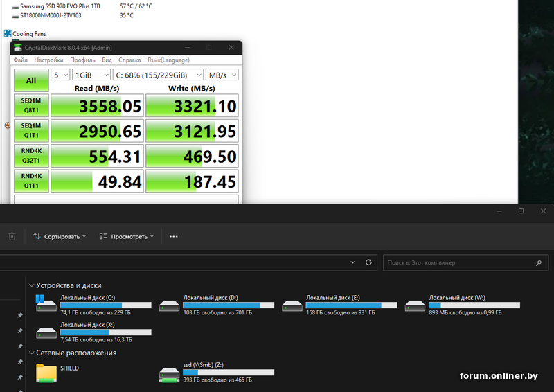Open local disk D: drive icon
Viewport: 554px width, 392px height.
click(170, 305)
